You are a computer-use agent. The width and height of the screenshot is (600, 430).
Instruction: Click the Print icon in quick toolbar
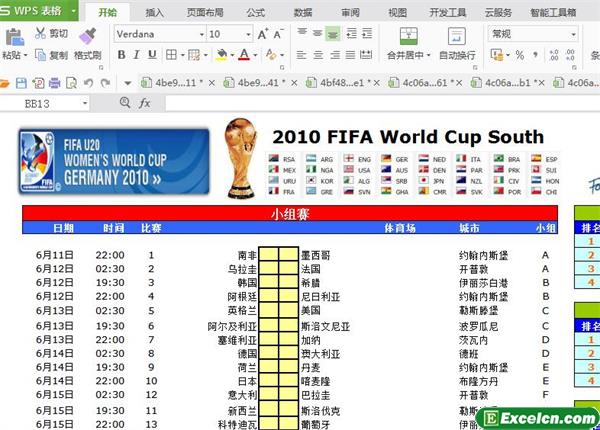[x=54, y=83]
